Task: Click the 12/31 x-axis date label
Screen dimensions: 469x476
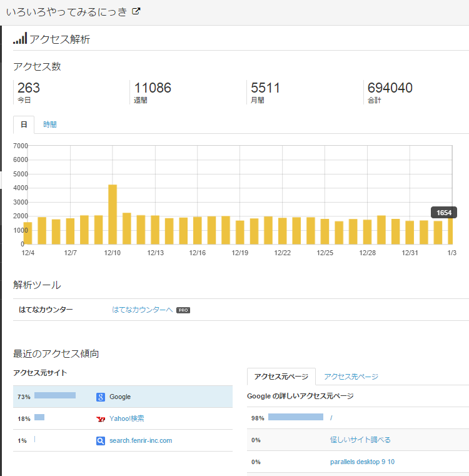Action: [410, 253]
